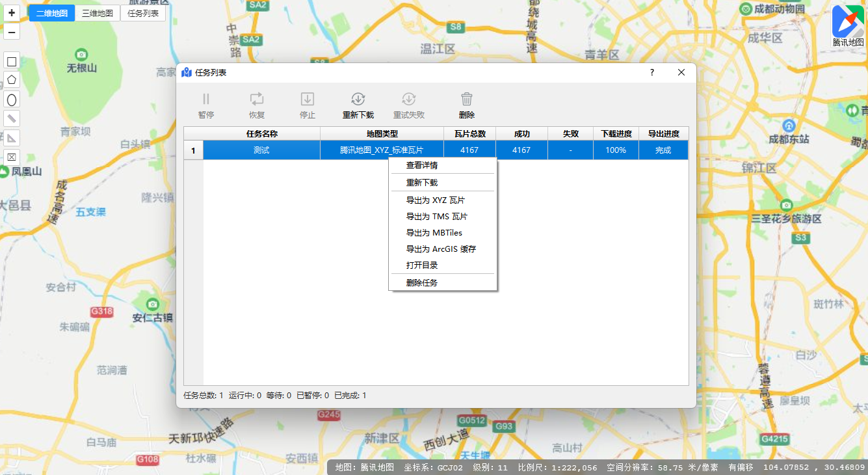Zoom out the map with minus button
868x475 pixels.
point(12,32)
